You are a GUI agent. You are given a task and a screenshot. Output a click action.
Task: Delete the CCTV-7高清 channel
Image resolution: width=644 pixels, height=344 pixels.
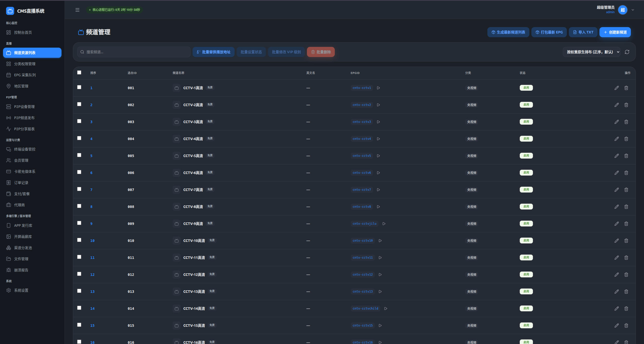point(626,190)
